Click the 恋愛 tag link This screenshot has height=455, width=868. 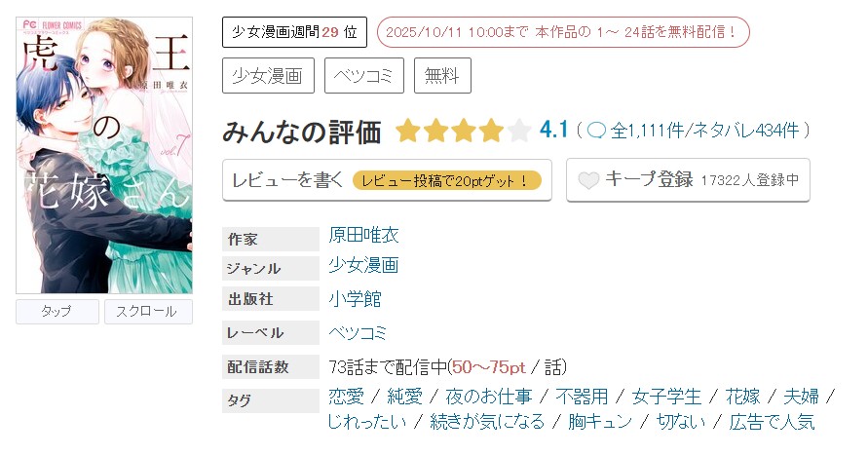(346, 397)
